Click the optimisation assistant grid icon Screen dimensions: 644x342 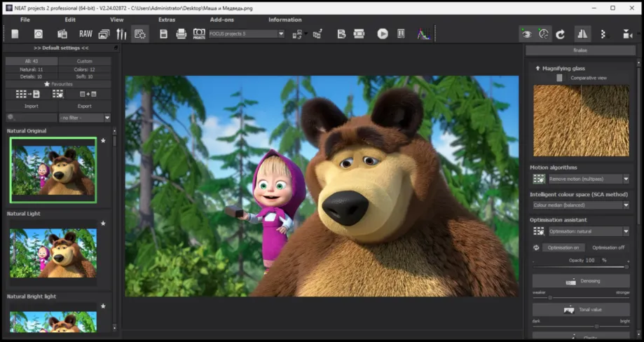538,231
